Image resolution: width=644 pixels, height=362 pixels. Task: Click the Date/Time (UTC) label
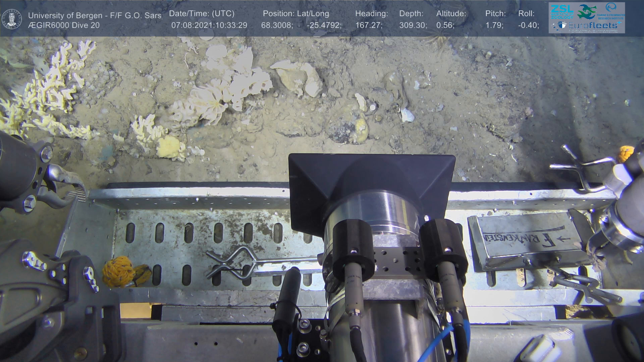point(202,13)
